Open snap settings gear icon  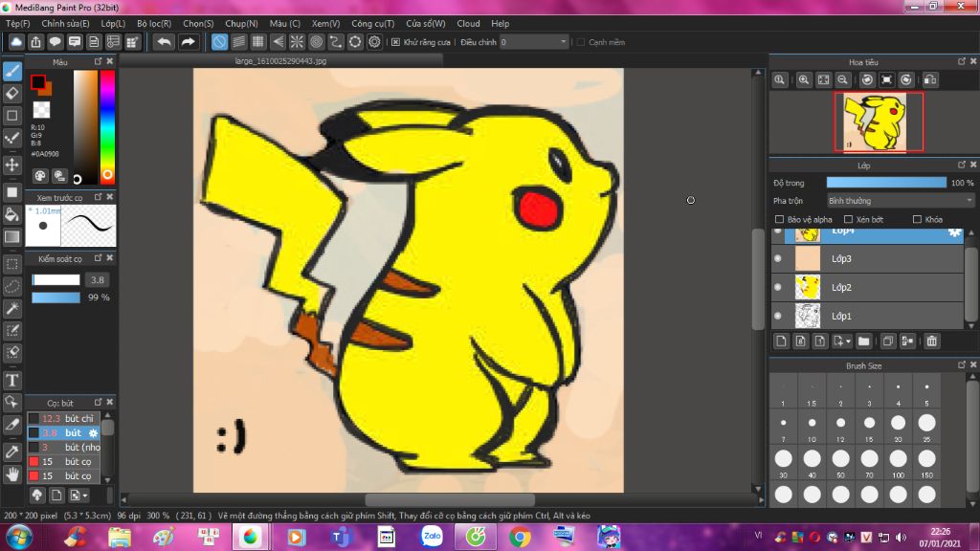(x=374, y=42)
